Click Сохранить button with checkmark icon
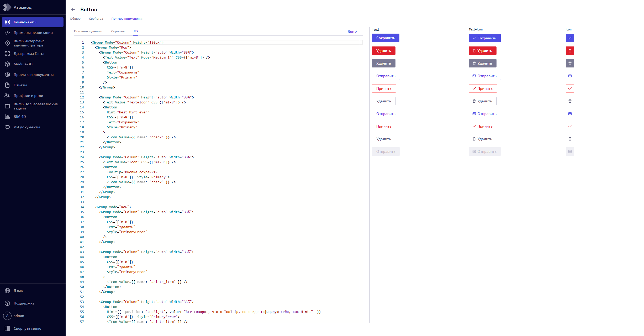The height and width of the screenshot is (336, 644). [x=484, y=38]
